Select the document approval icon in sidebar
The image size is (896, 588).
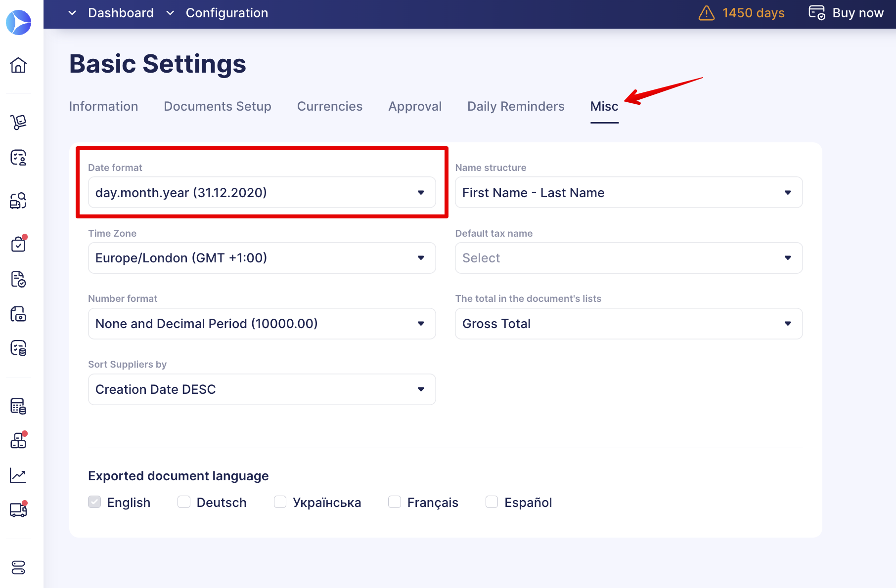pyautogui.click(x=18, y=279)
